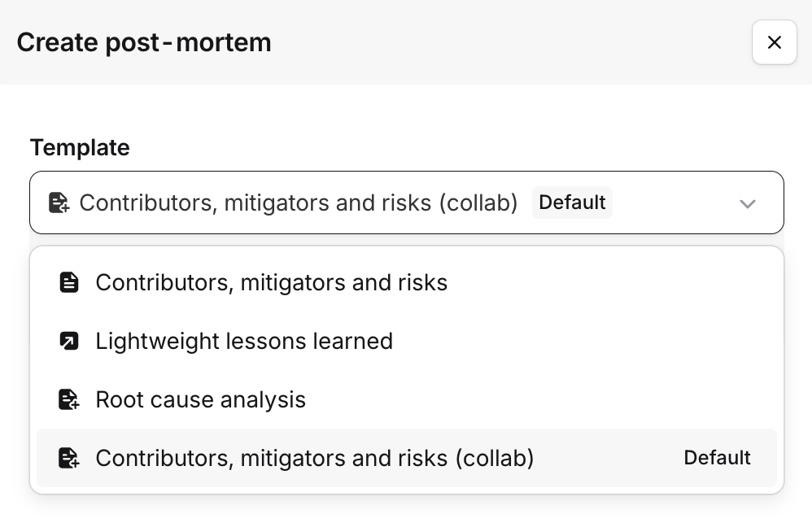Choose the Lightweight lessons learned template
The image size is (812, 527).
point(244,342)
